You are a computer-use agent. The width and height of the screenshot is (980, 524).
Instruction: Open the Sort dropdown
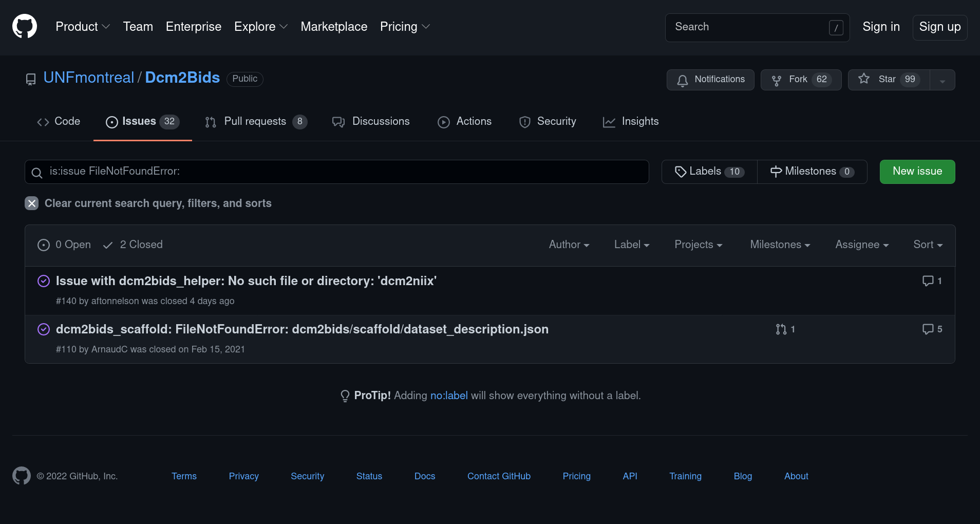pos(928,245)
